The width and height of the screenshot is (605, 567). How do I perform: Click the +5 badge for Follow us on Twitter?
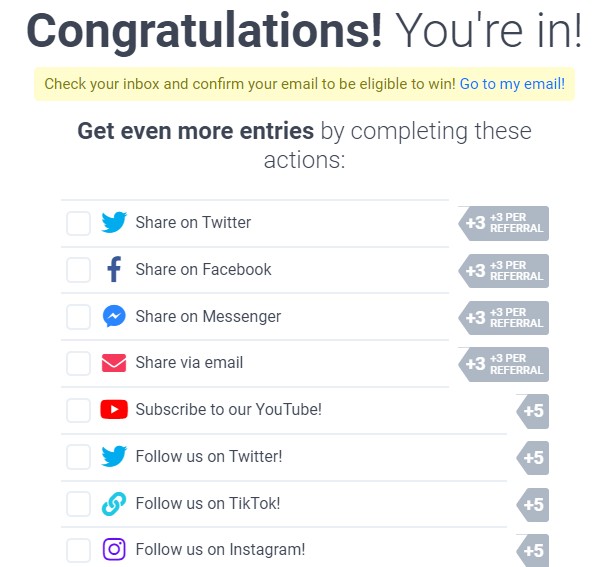(532, 458)
